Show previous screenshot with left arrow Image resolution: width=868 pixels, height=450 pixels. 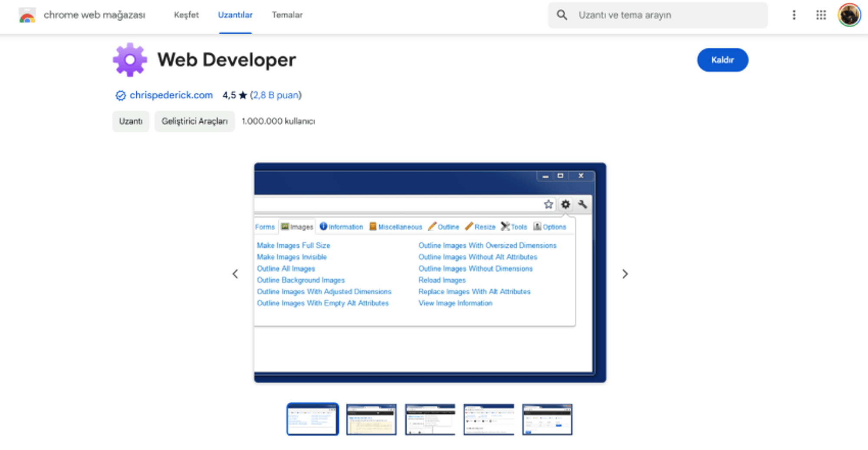(x=235, y=274)
